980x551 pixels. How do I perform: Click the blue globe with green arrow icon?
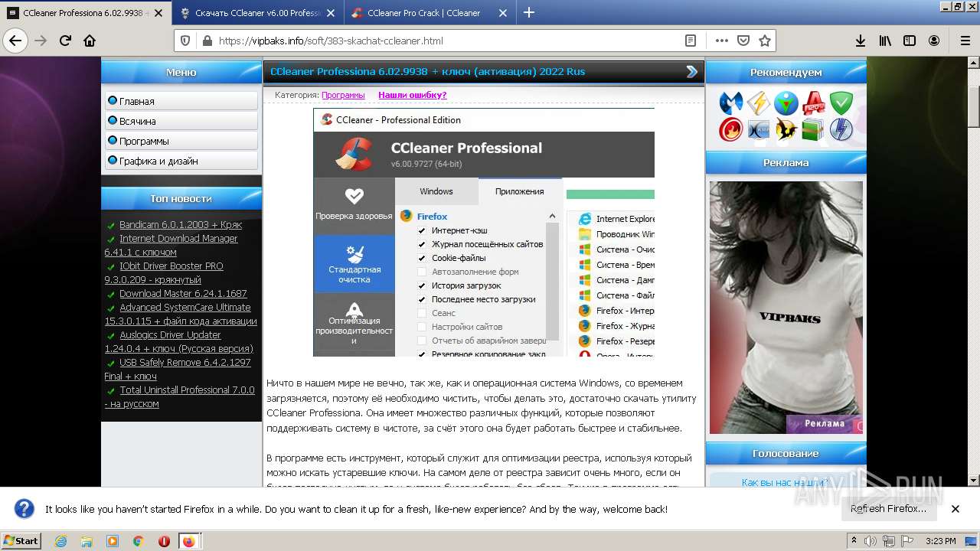[x=786, y=103]
